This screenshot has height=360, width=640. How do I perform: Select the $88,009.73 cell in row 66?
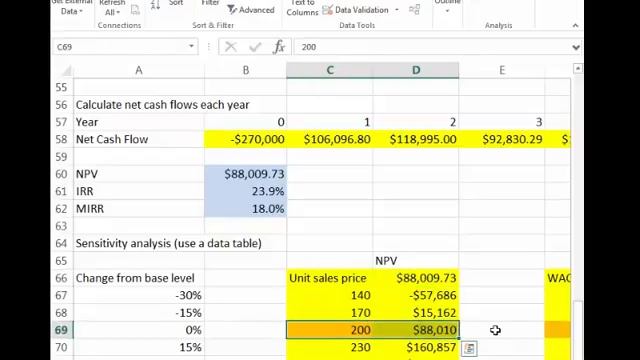(x=416, y=278)
